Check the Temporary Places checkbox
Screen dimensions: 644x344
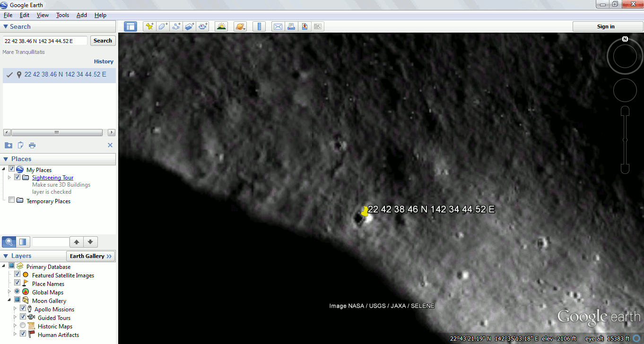click(12, 200)
